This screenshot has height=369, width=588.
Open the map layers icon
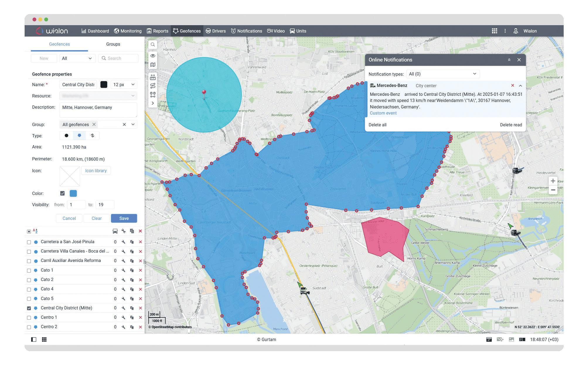pyautogui.click(x=153, y=65)
